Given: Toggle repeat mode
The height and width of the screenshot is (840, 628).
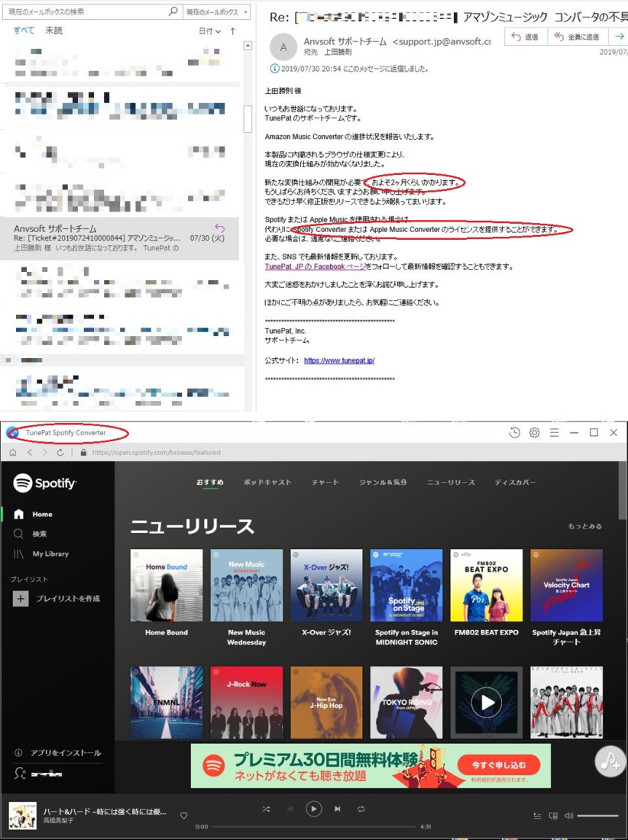Looking at the screenshot, I should pyautogui.click(x=361, y=809).
